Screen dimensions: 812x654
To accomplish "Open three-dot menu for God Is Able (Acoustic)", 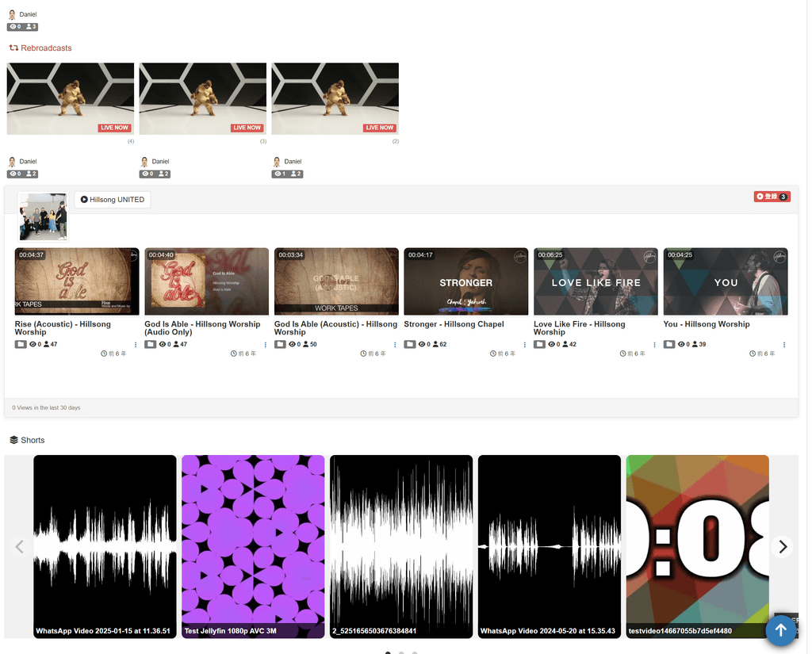I will click(x=395, y=345).
